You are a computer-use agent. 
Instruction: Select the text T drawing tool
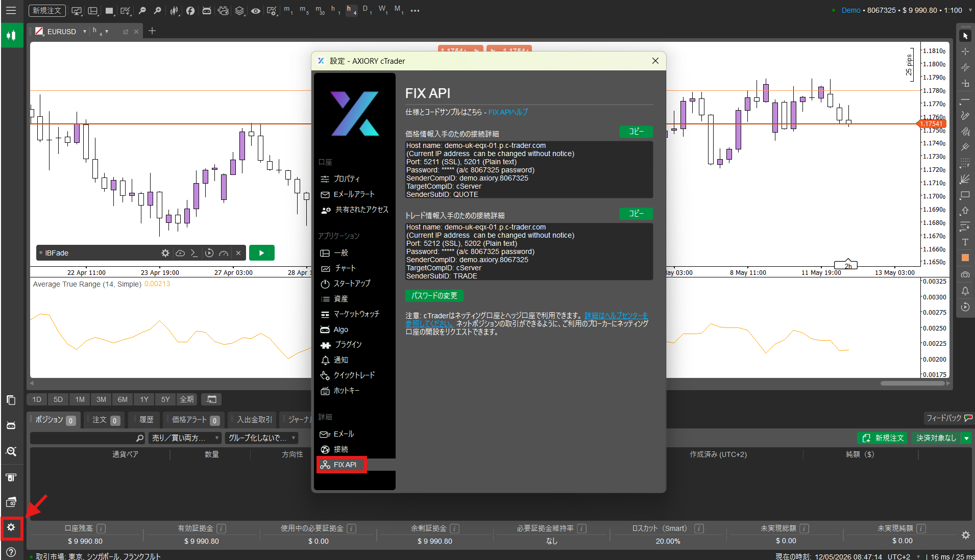[x=965, y=242]
